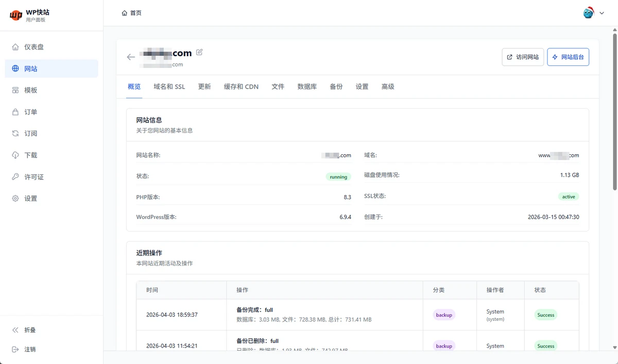Image resolution: width=618 pixels, height=364 pixels.
Task: Click the vertical page scrollbar
Action: point(614,112)
